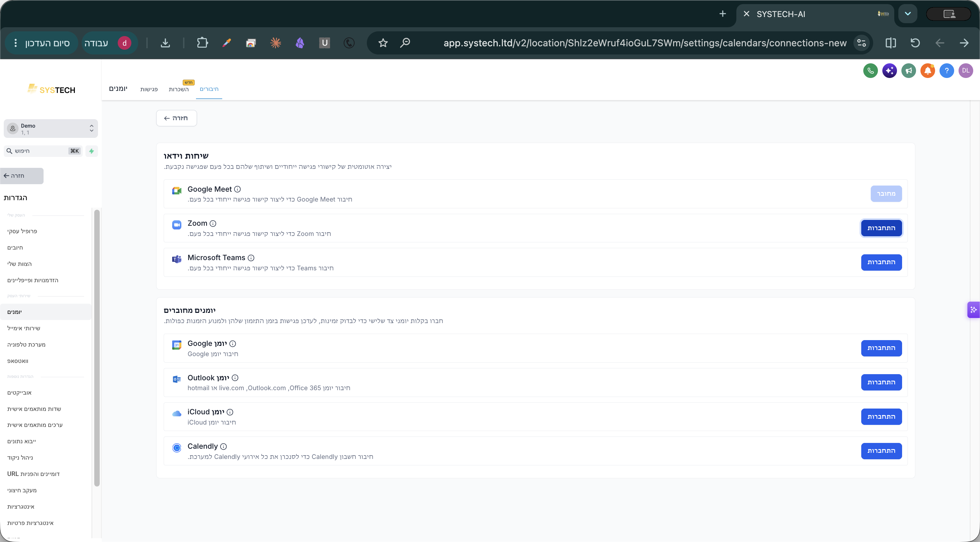Open ניהול ניקוד in settings sidebar
This screenshot has width=980, height=542.
pyautogui.click(x=20, y=458)
